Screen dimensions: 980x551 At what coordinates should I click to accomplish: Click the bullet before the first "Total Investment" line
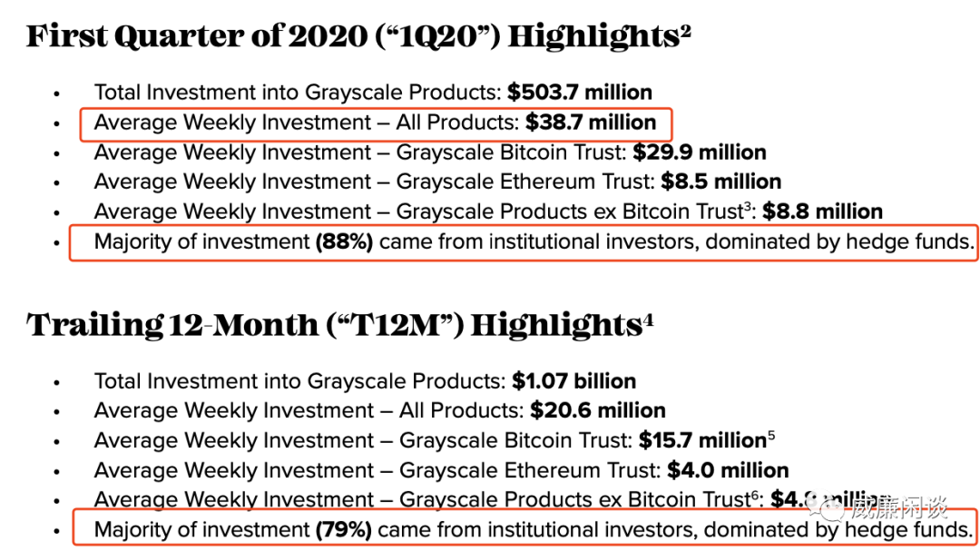click(x=57, y=93)
